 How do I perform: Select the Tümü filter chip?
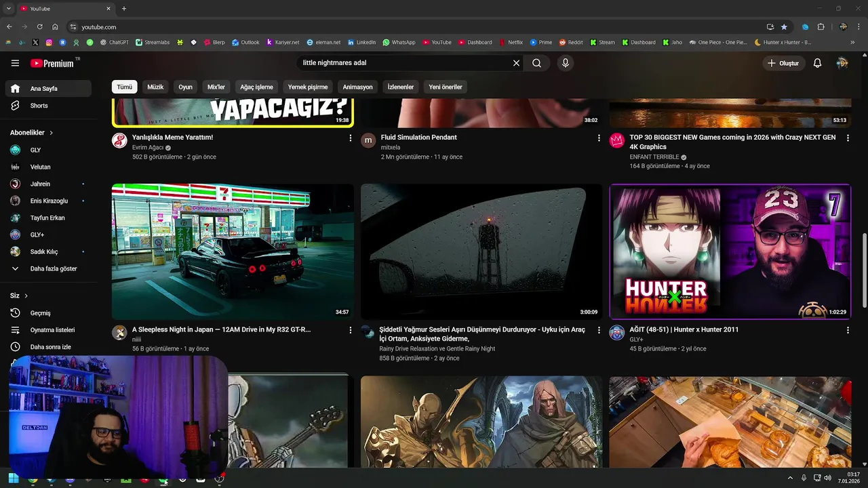(x=125, y=87)
